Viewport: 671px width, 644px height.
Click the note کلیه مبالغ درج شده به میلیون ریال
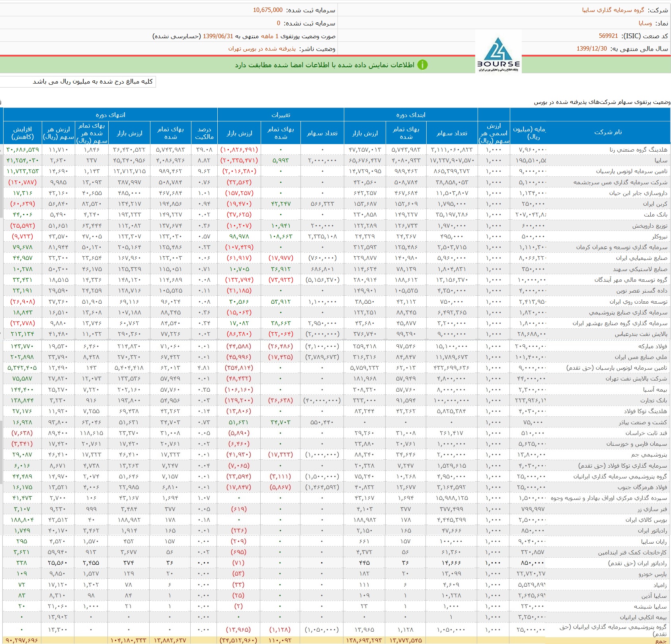[92, 82]
